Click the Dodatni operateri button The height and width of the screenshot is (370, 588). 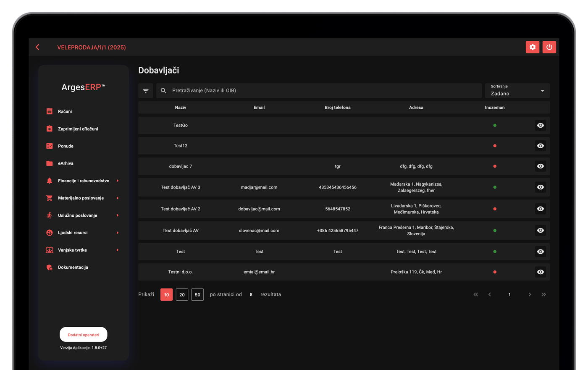84,335
